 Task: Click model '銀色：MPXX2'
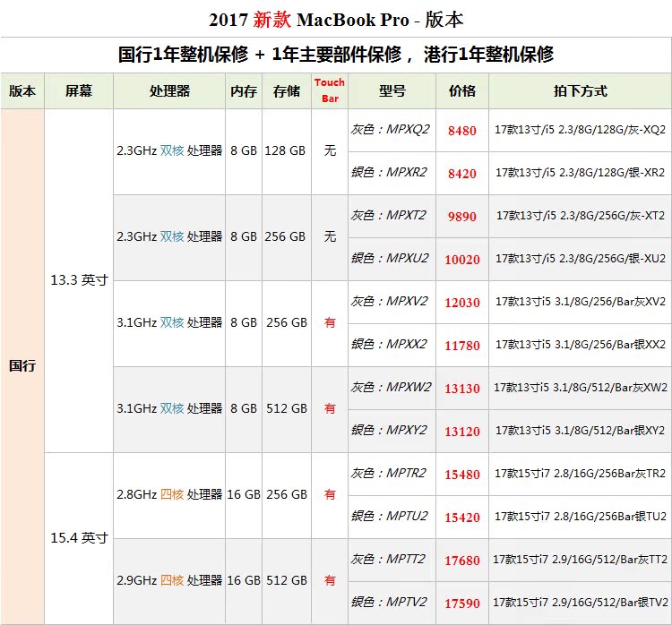pyautogui.click(x=389, y=344)
